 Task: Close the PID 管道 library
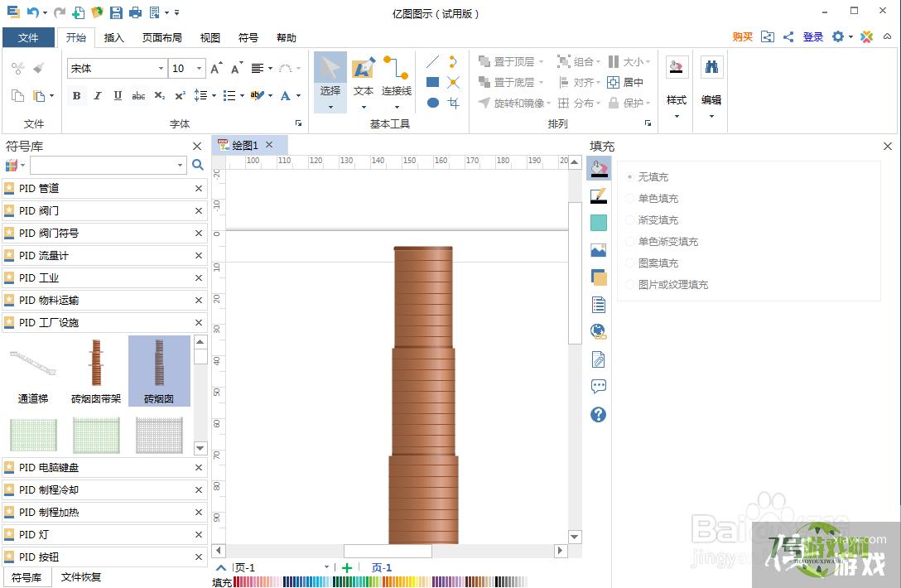198,189
